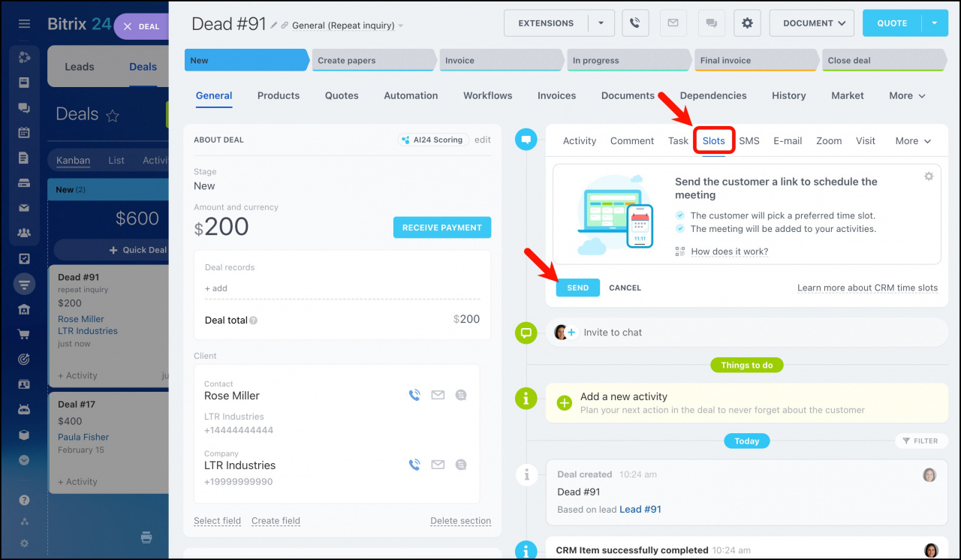The image size is (961, 560).
Task: Close the deal with the DEAL tab button
Action: 143,26
